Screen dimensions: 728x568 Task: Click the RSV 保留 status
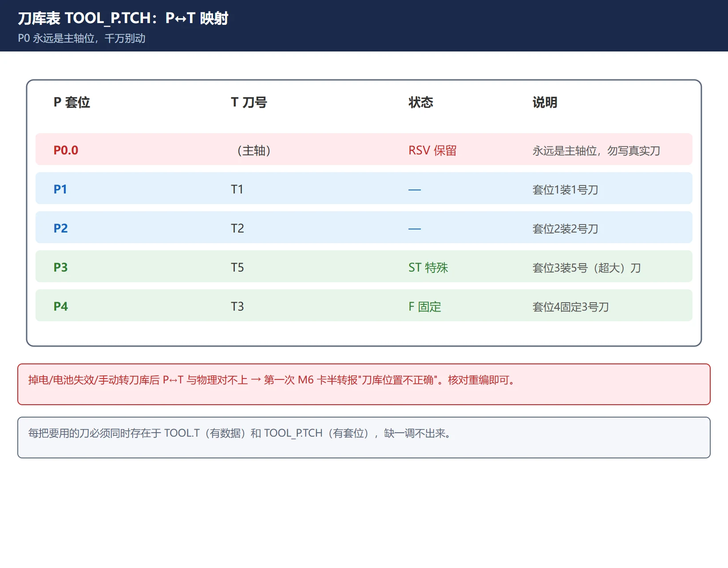click(x=432, y=150)
